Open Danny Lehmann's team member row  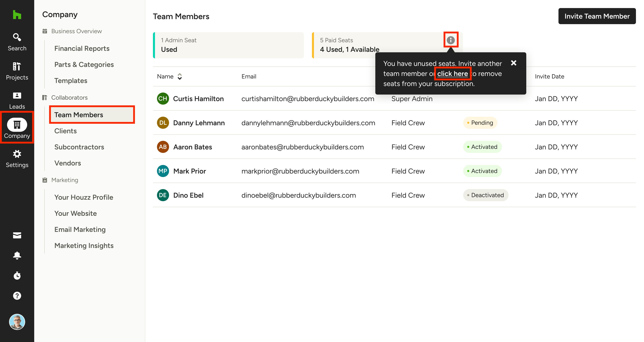tap(199, 123)
